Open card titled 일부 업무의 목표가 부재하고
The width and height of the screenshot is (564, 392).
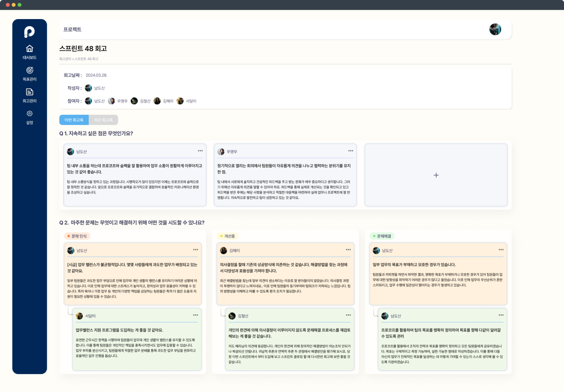click(438, 274)
